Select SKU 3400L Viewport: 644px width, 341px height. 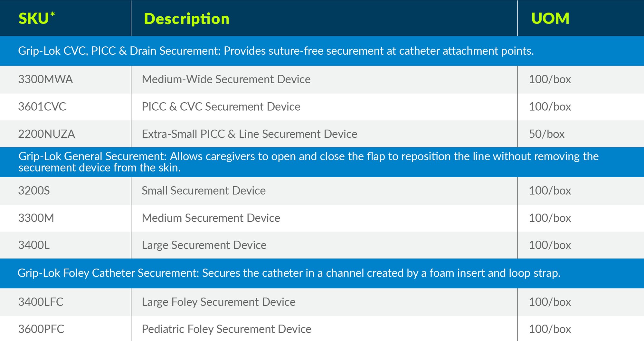pos(34,245)
